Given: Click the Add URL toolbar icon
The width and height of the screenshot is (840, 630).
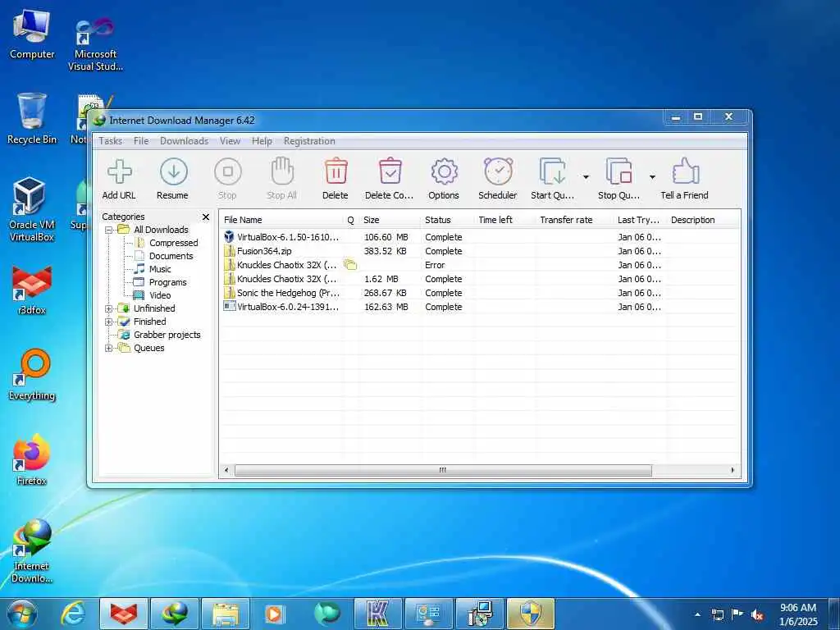Looking at the screenshot, I should click(120, 172).
